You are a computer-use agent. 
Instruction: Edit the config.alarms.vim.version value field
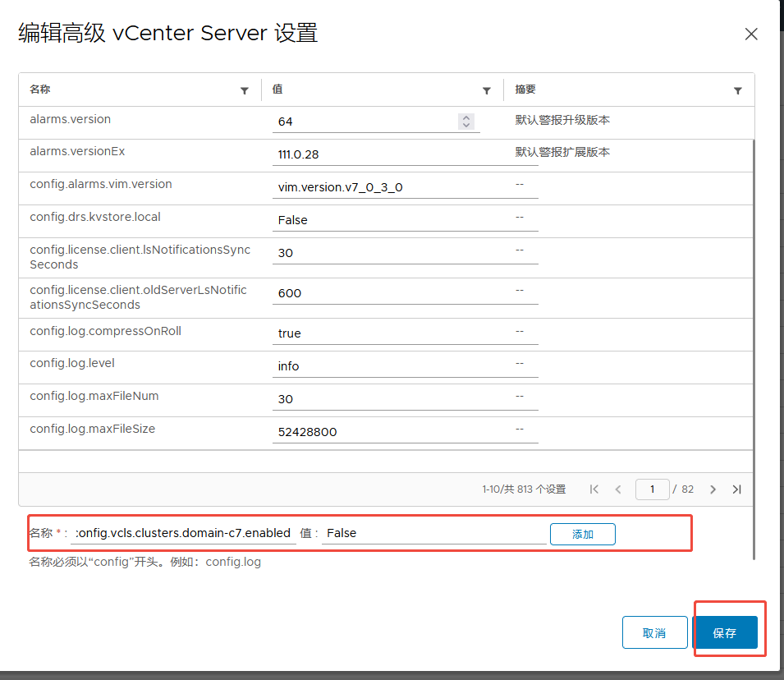point(405,187)
